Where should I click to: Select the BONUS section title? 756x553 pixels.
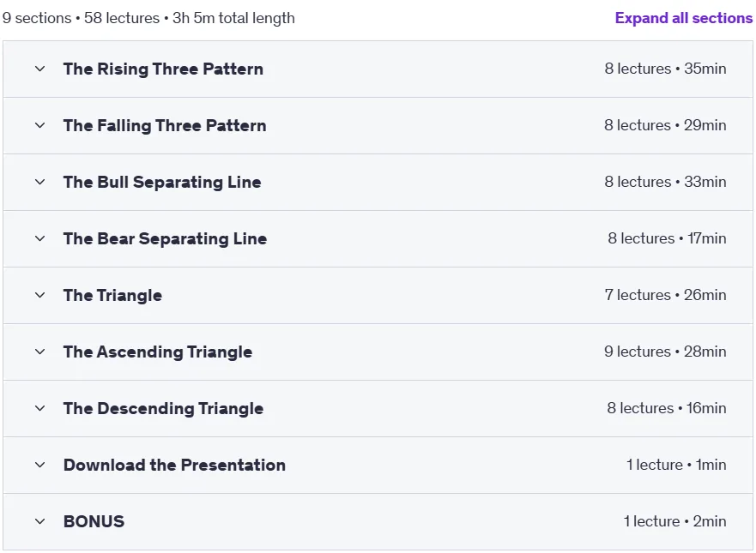pyautogui.click(x=94, y=521)
